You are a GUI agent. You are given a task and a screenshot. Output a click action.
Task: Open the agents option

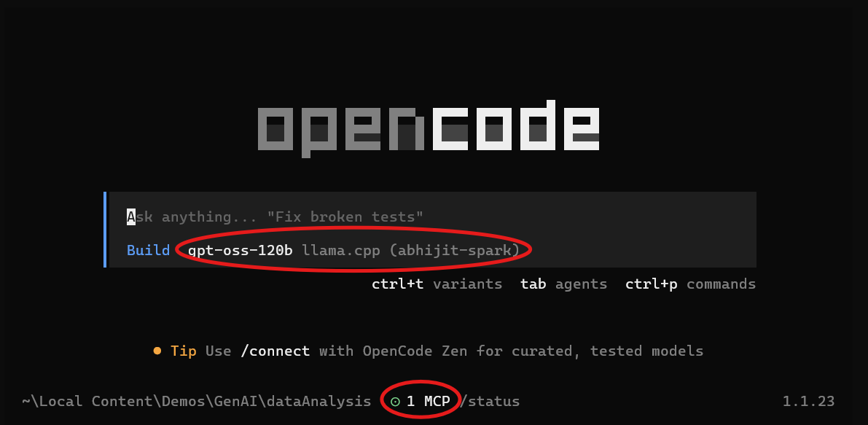click(x=582, y=284)
